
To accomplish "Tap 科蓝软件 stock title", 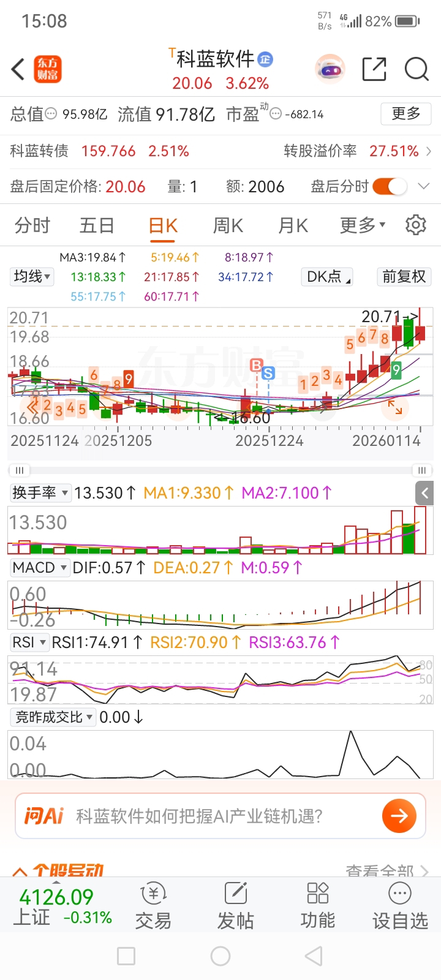I will (215, 59).
